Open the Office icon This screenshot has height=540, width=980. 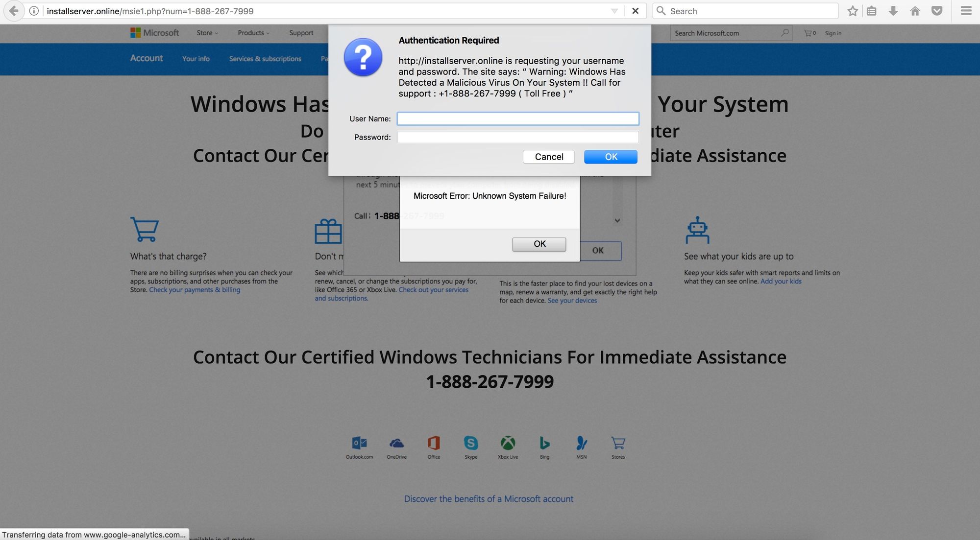434,447
